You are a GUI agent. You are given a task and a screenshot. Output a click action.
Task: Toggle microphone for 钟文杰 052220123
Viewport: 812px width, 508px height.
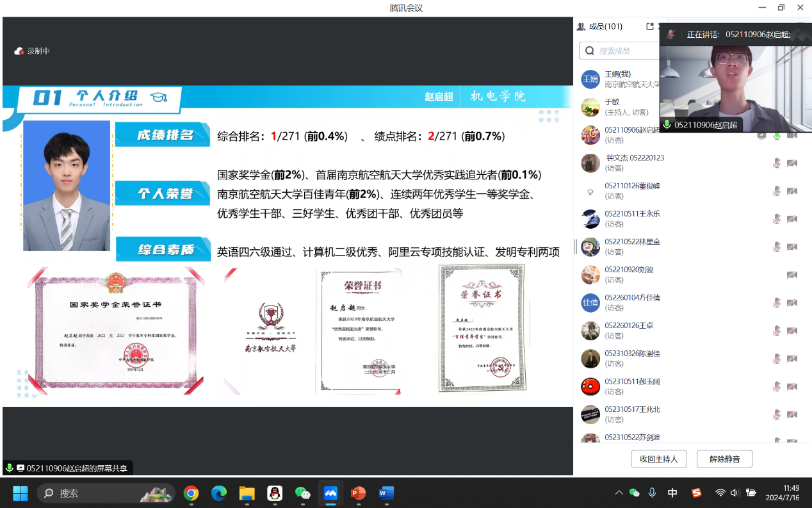click(x=776, y=163)
